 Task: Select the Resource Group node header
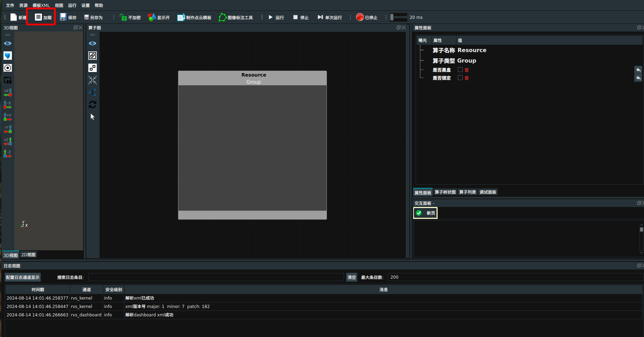pyautogui.click(x=253, y=78)
